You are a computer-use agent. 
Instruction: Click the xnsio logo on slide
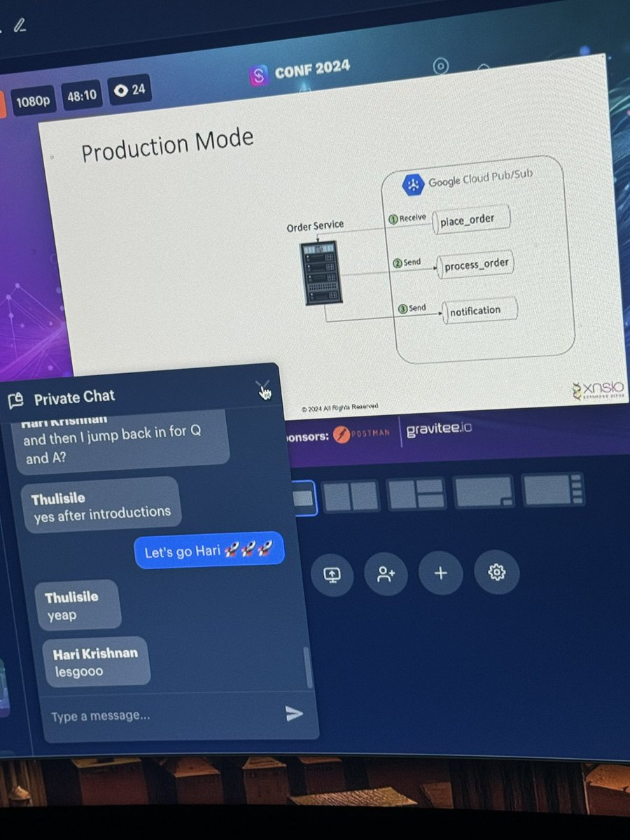tap(598, 390)
